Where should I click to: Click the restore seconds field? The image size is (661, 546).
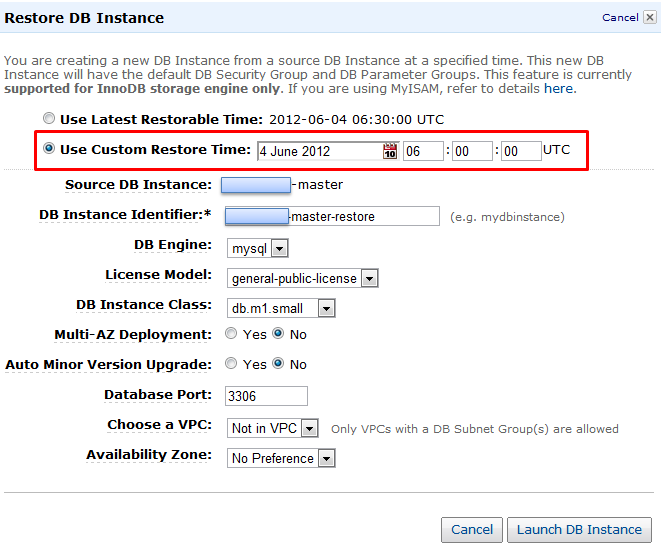(x=521, y=151)
